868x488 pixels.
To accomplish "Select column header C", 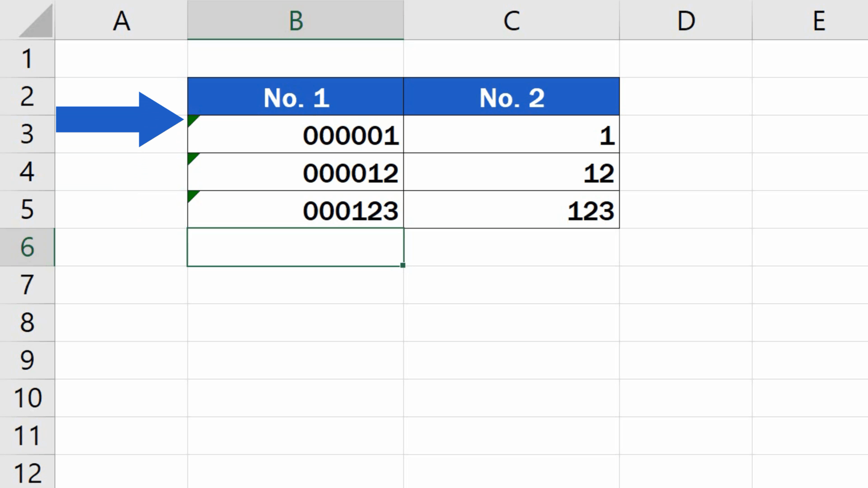I will [x=511, y=20].
